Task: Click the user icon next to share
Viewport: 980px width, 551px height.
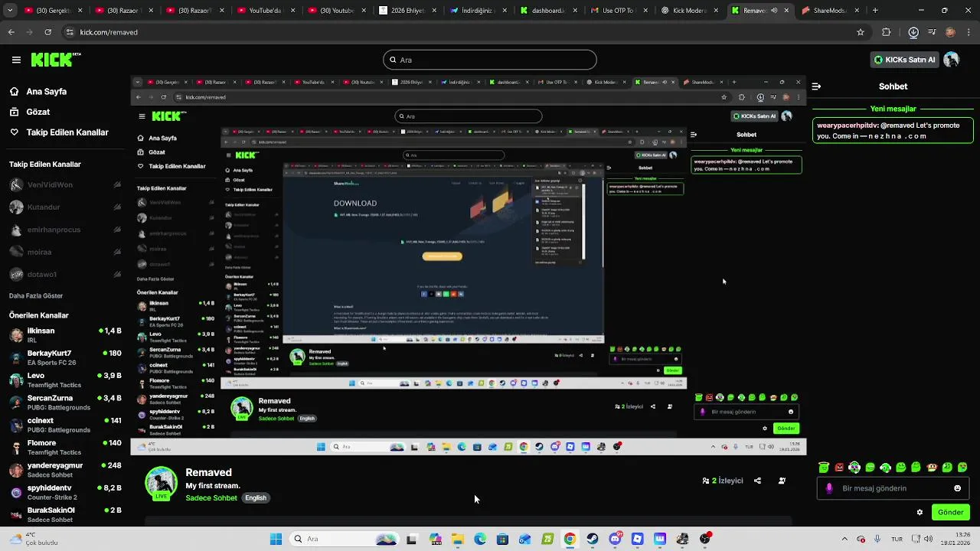Action: click(782, 481)
